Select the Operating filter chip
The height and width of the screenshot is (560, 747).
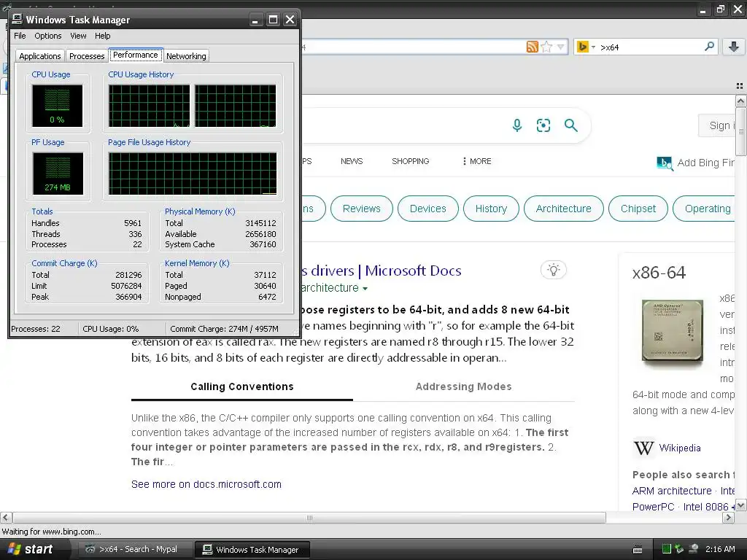705,209
